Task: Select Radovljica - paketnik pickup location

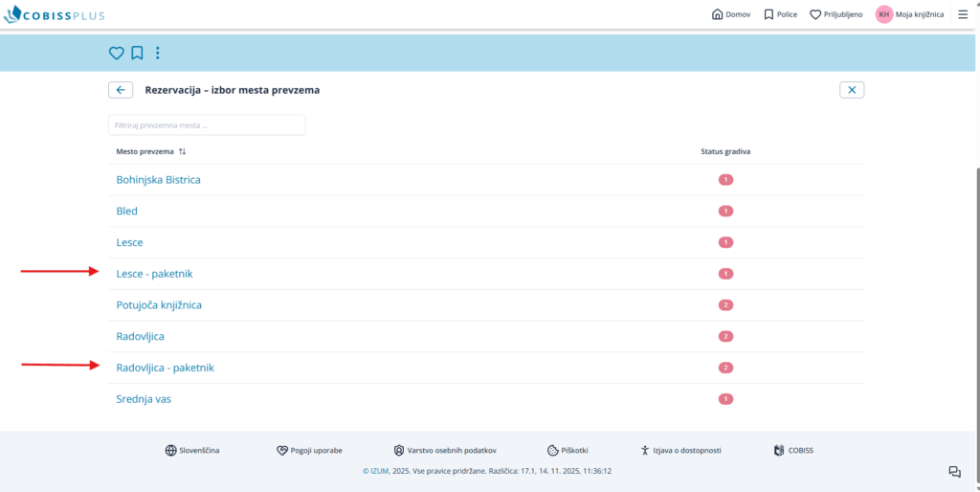Action: click(165, 368)
